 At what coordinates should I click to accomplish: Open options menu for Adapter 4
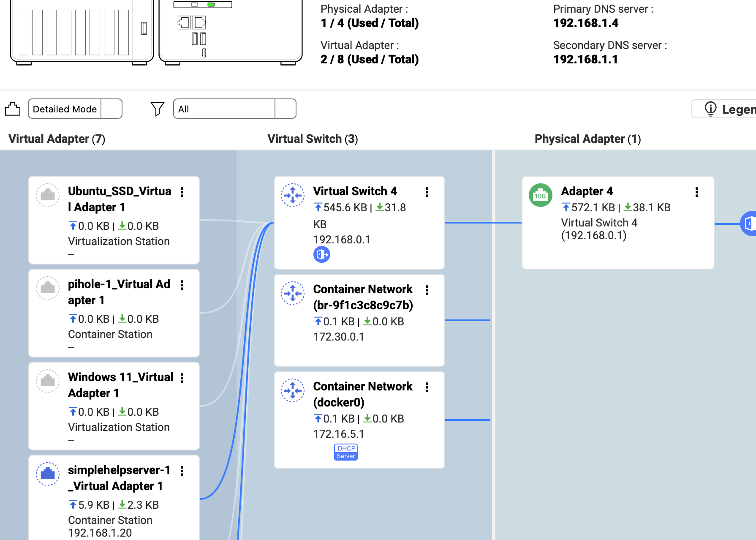click(x=696, y=192)
